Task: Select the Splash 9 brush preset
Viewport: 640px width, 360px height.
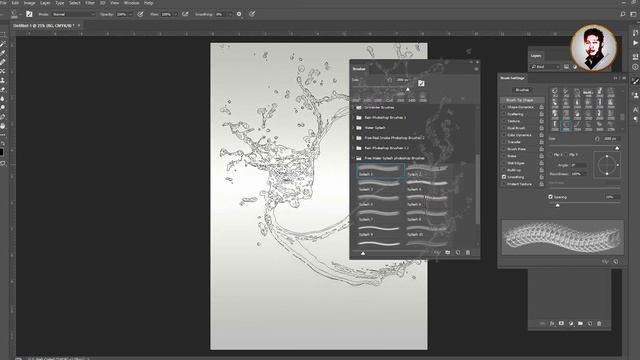Action: pyautogui.click(x=380, y=231)
